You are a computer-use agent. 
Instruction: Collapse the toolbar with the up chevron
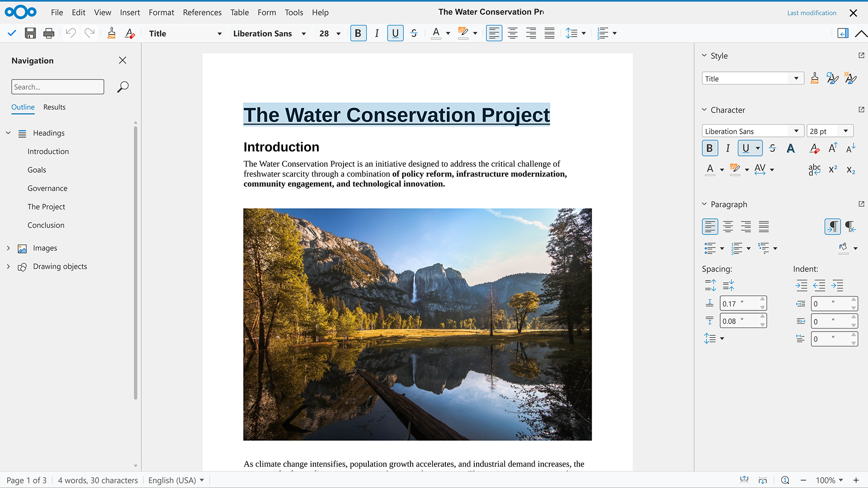tap(861, 33)
